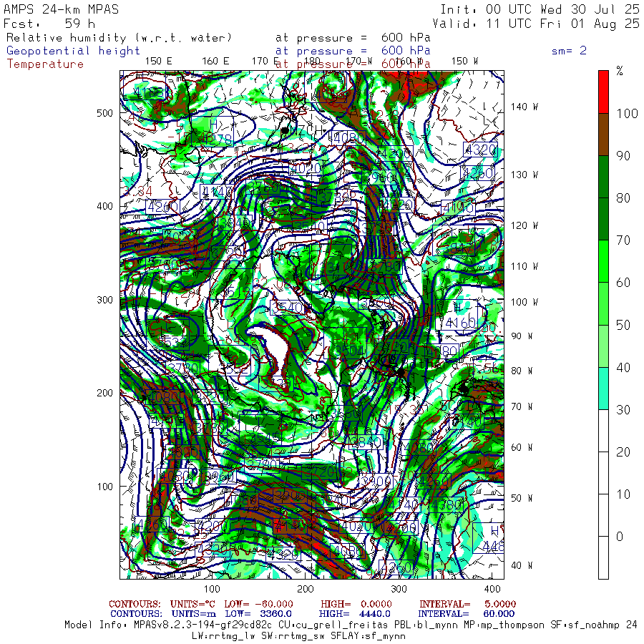Click the percent sign atop the color scale
The width and height of the screenshot is (644, 644).
(x=620, y=71)
